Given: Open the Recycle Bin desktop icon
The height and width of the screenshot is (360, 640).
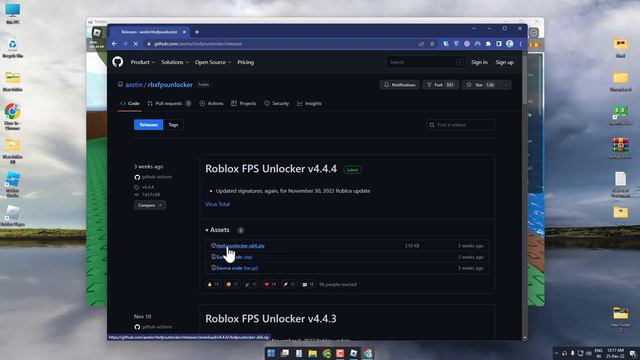Looking at the screenshot, I should 12,48.
